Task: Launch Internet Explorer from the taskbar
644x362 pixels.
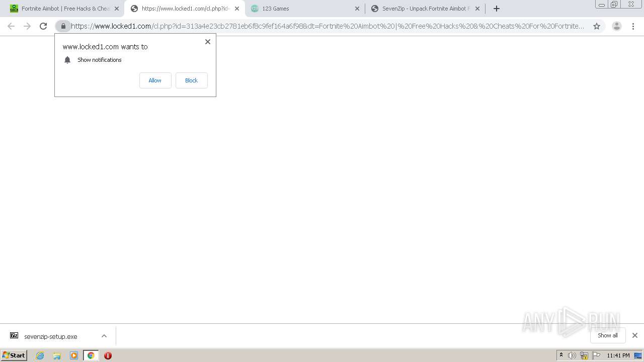Action: point(40,355)
